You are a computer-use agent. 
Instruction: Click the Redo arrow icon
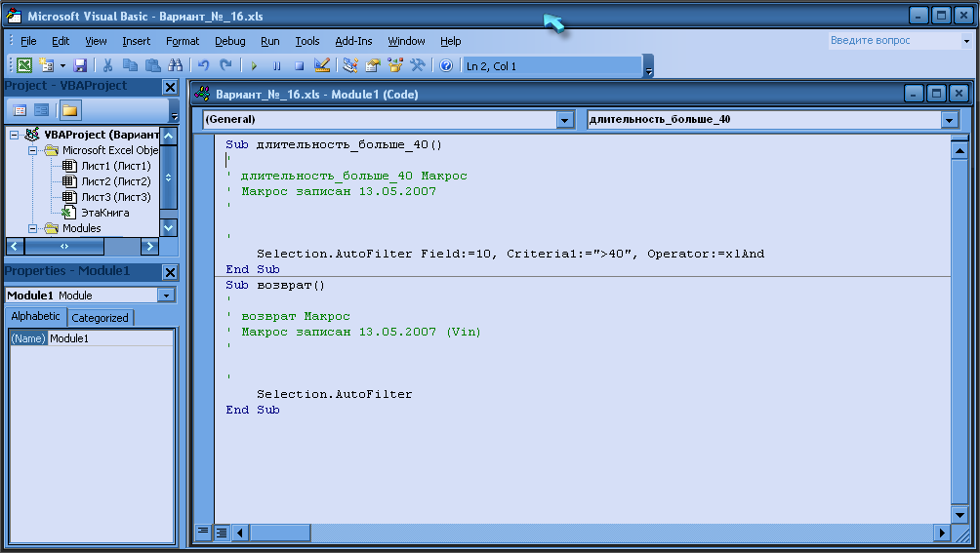click(x=225, y=65)
